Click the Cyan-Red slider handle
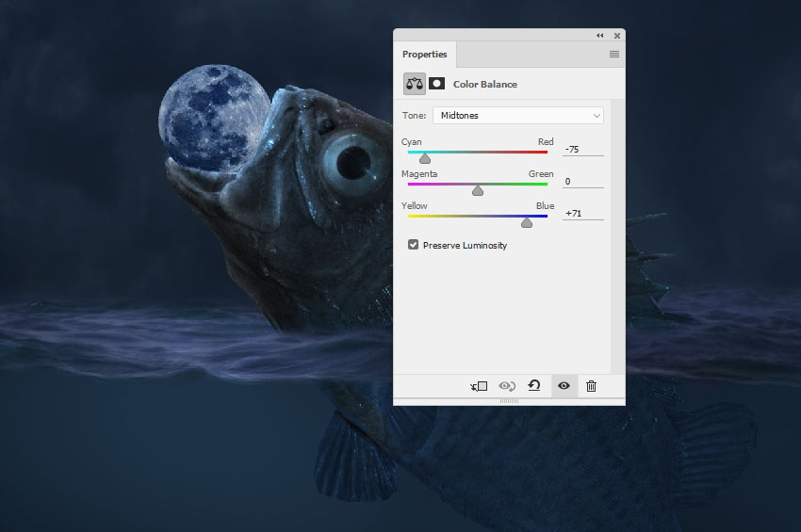The height and width of the screenshot is (532, 801). coord(424,159)
